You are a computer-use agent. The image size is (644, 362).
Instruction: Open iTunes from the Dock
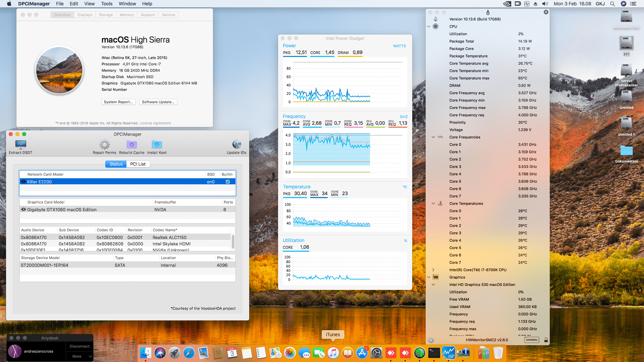tap(333, 353)
